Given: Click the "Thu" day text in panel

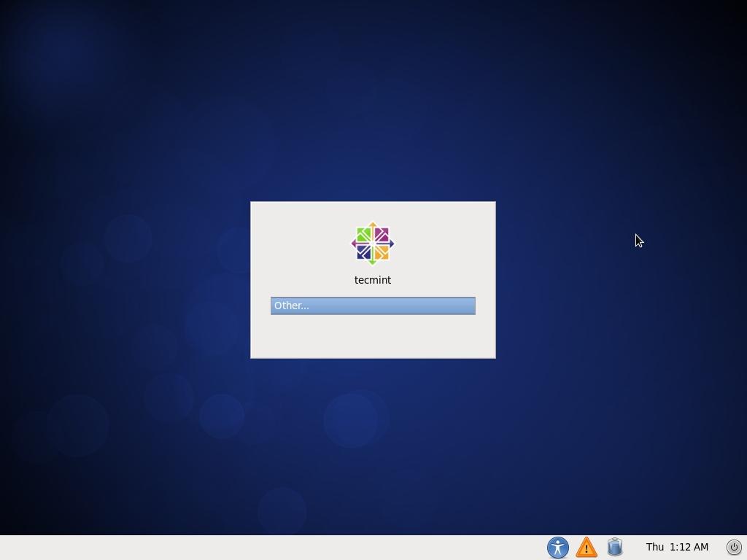Looking at the screenshot, I should pyautogui.click(x=654, y=547).
